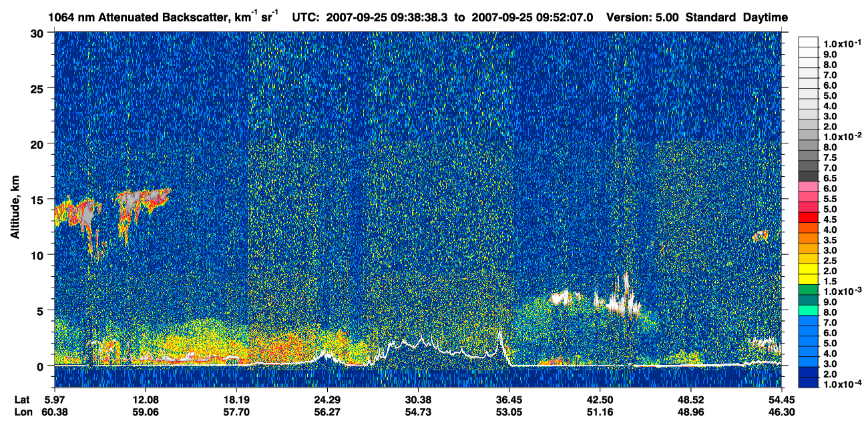
Task: Click latitude value '54.45'
Action: click(x=781, y=399)
